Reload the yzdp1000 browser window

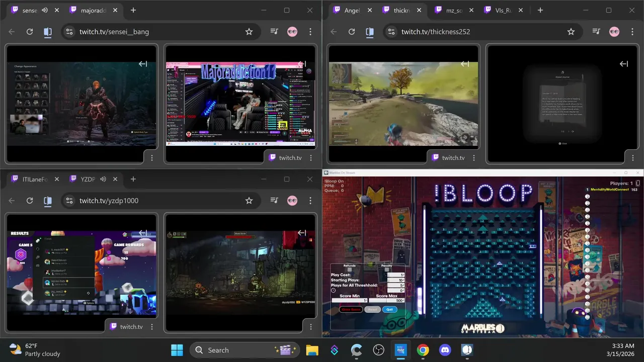[x=30, y=201]
